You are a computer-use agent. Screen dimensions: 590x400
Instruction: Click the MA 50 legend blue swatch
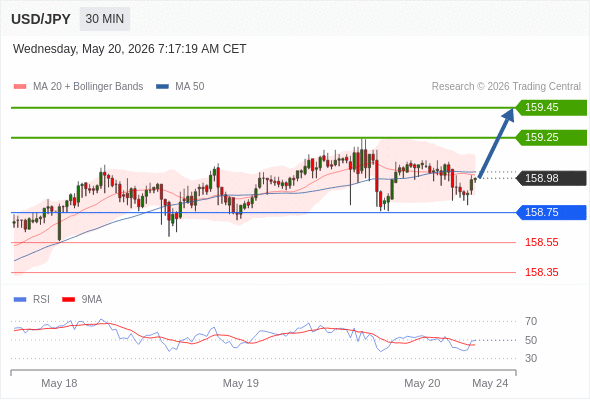(x=162, y=87)
